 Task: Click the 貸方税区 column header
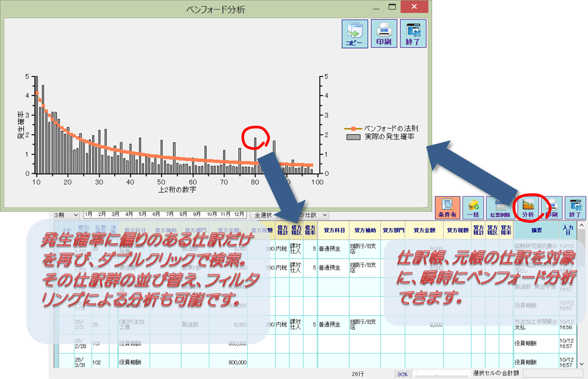492,230
